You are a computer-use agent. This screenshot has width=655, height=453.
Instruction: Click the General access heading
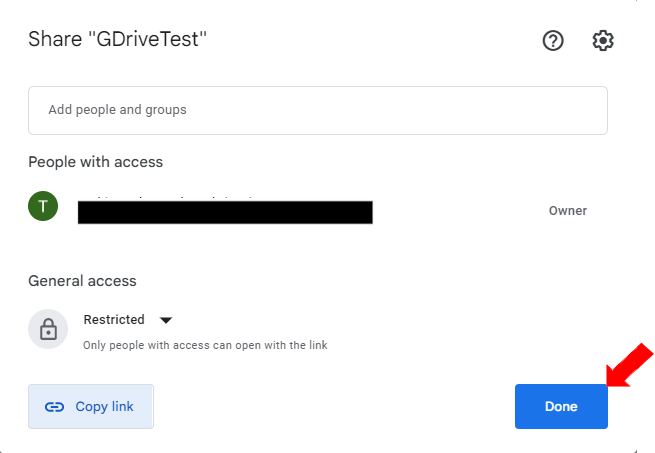[82, 281]
